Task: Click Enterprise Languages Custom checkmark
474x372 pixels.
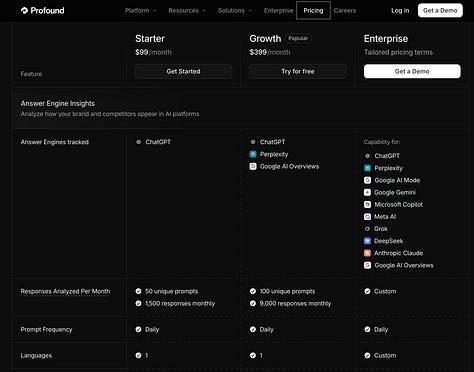Action: [367, 355]
